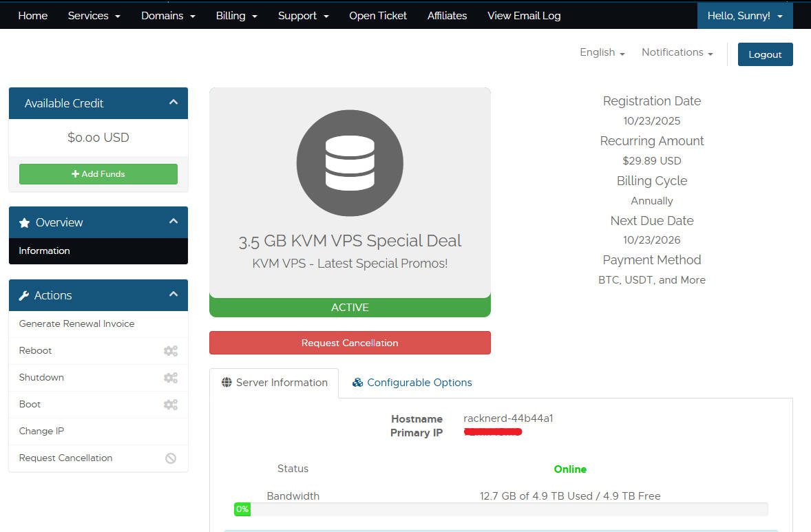Viewport: 811px width, 532px height.
Task: Click the Boot gears icon
Action: coord(171,405)
